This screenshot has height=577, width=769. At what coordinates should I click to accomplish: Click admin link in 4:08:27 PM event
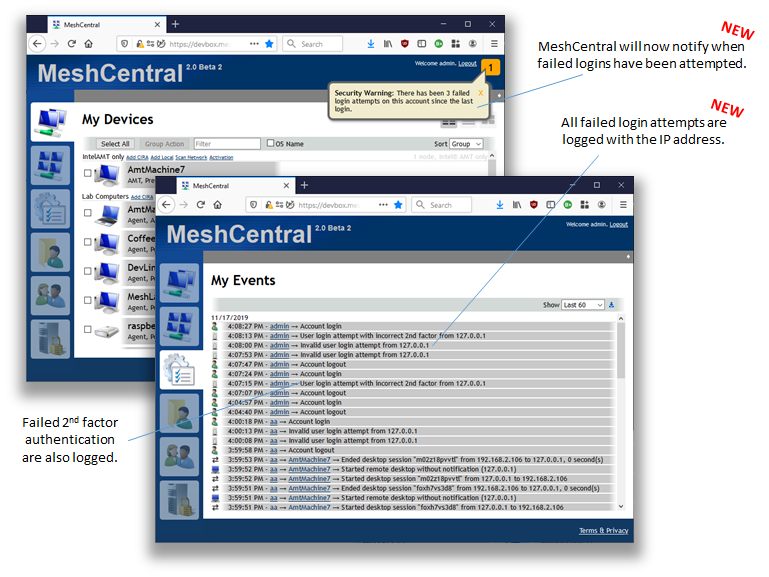point(279,326)
